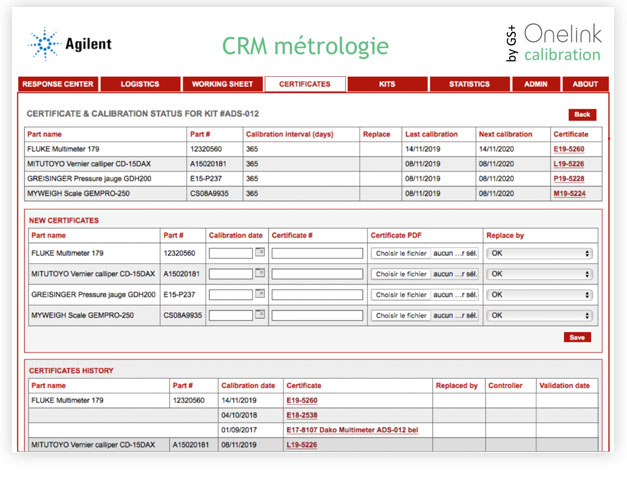
Task: Click the 04/10/2018 calibration date in history
Action: [x=239, y=415]
